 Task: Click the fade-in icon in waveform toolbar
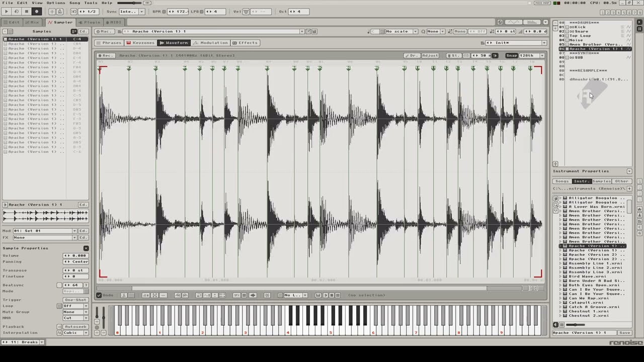(178, 295)
